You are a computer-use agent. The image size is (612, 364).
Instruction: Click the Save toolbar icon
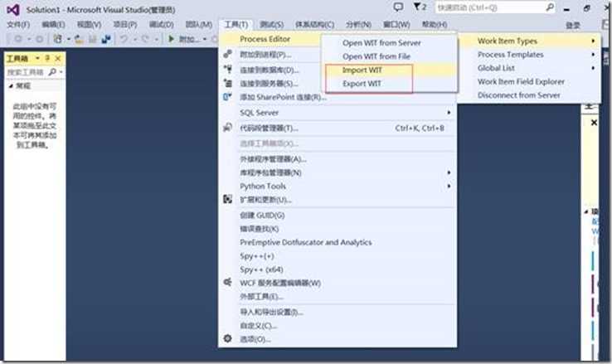[93, 39]
